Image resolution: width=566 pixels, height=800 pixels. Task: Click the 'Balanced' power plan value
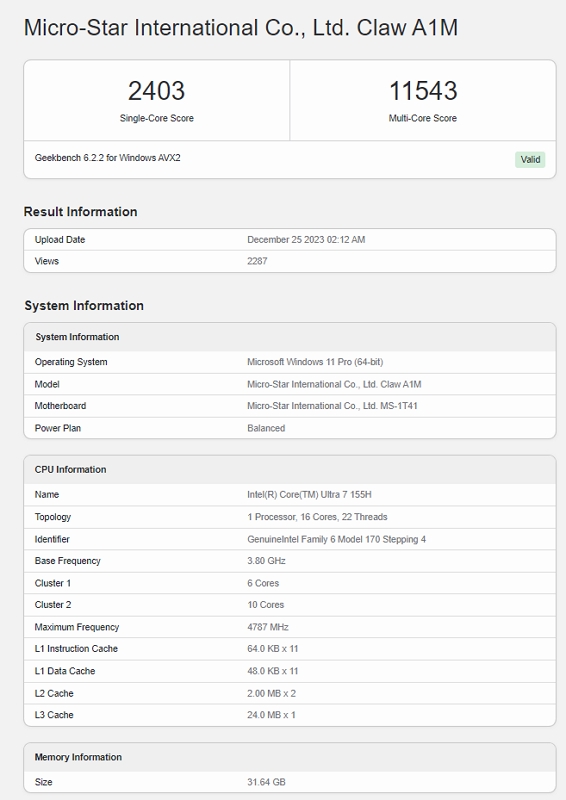(x=266, y=428)
